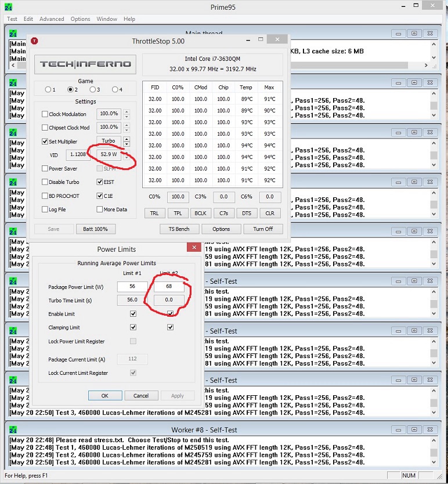Close the Main thread child window

(430, 33)
